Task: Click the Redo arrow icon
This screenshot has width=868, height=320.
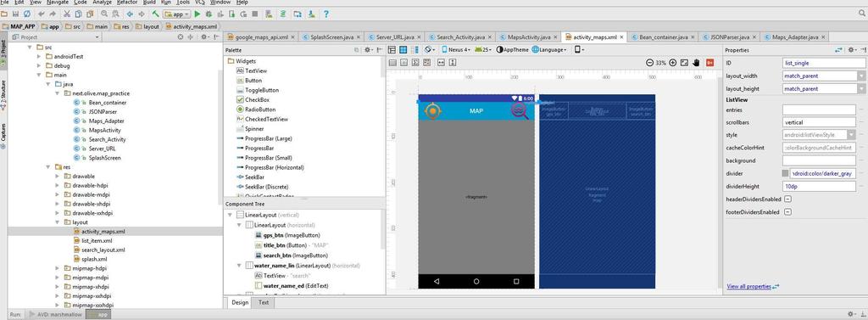Action: click(53, 14)
